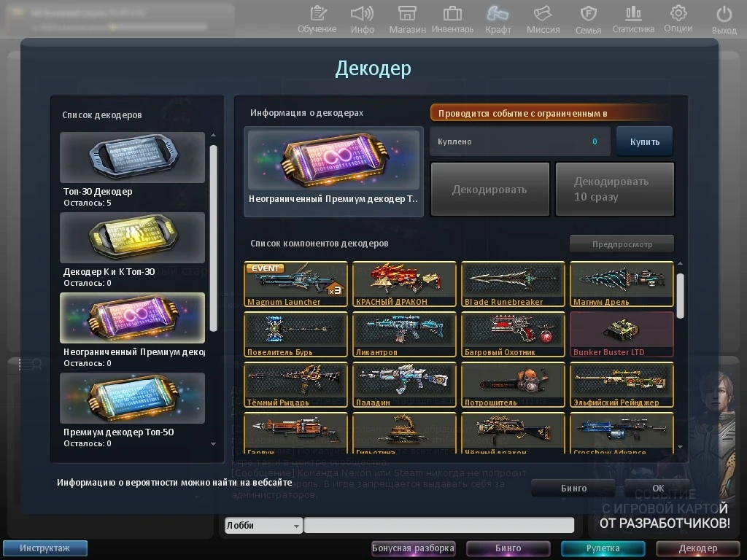Viewport: 747px width, 560px height.
Task: Open the Магазин (Shop) icon
Action: (x=409, y=18)
